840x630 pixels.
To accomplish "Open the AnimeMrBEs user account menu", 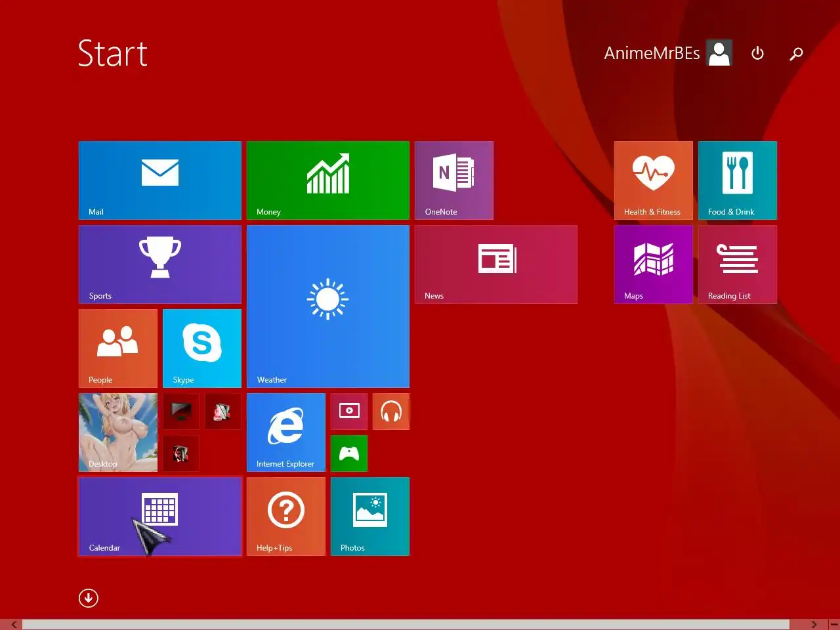I will tap(667, 53).
